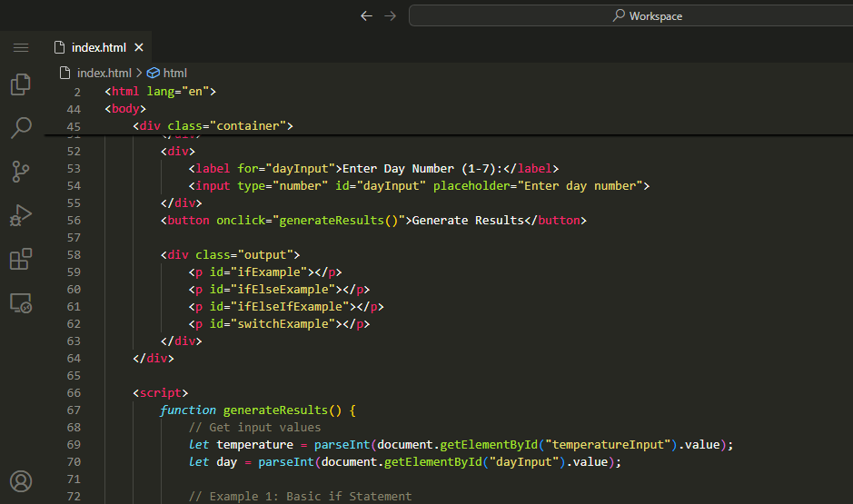853x504 pixels.
Task: Click the html symbol cube icon in breadcrumb
Action: click(x=154, y=73)
